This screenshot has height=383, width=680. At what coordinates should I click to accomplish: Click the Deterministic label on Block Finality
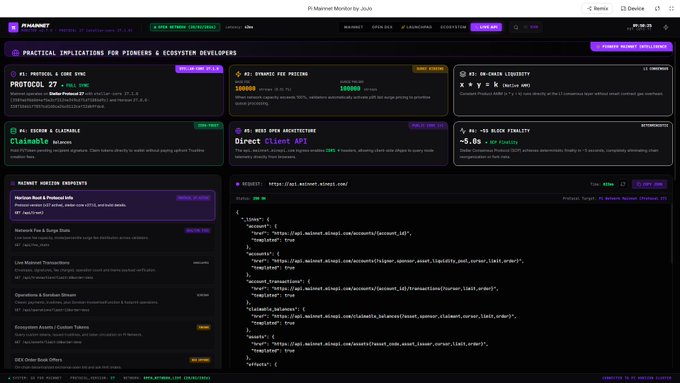click(654, 125)
